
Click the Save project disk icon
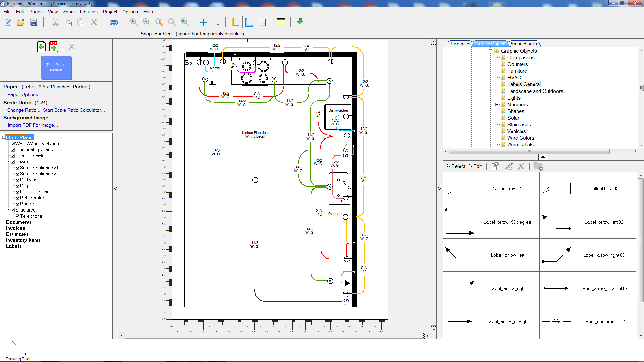point(33,22)
